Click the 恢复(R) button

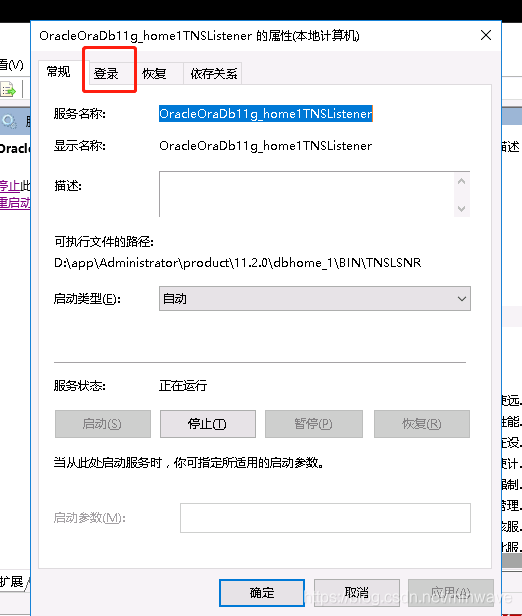[421, 424]
